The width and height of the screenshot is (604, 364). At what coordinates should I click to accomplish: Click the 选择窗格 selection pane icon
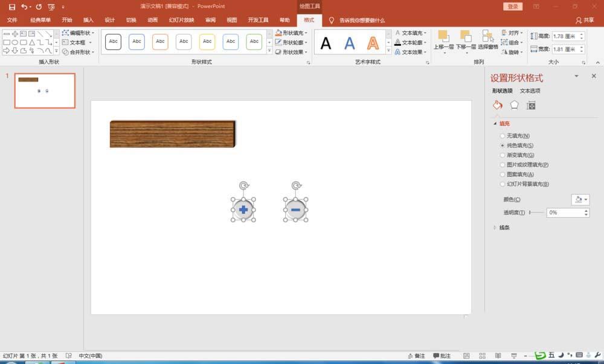point(487,39)
